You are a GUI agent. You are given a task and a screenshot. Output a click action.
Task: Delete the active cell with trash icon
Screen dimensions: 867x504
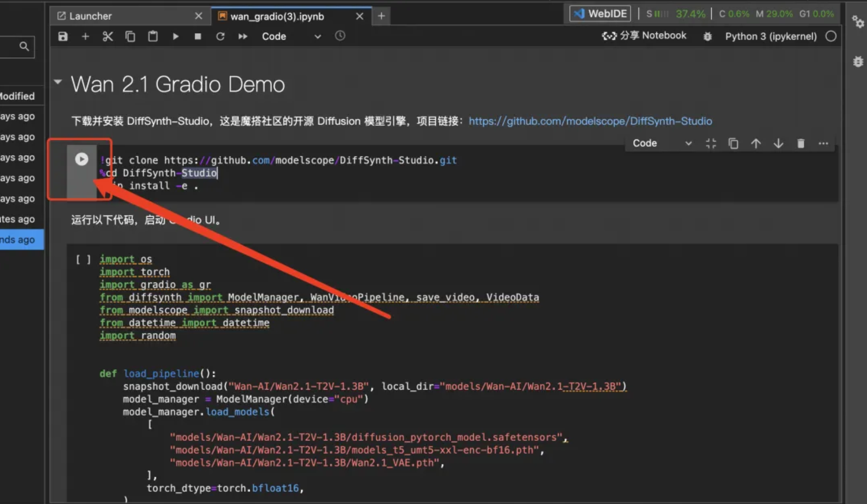point(801,144)
